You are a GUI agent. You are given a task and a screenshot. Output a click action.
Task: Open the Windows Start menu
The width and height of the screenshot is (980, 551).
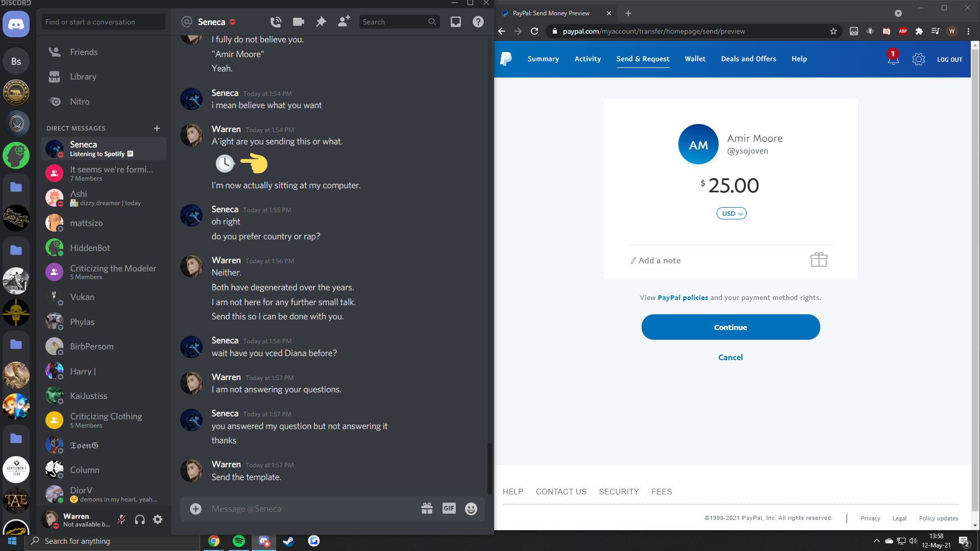pos(12,541)
